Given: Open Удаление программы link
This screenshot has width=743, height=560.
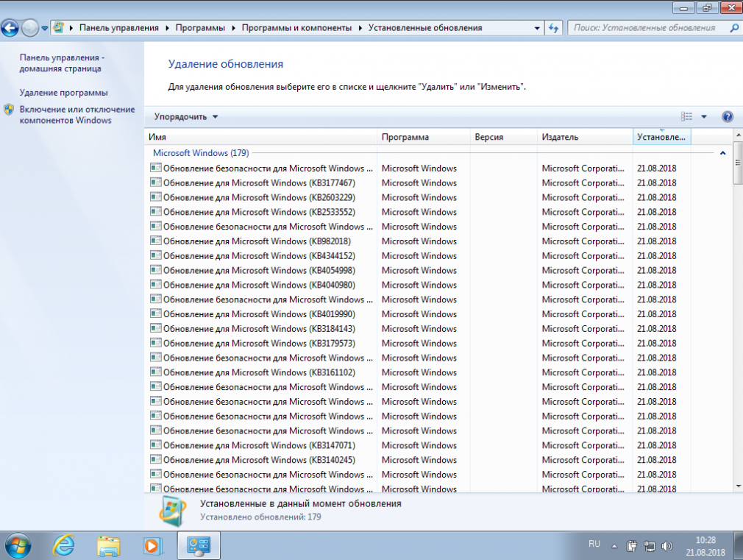Looking at the screenshot, I should pyautogui.click(x=63, y=93).
